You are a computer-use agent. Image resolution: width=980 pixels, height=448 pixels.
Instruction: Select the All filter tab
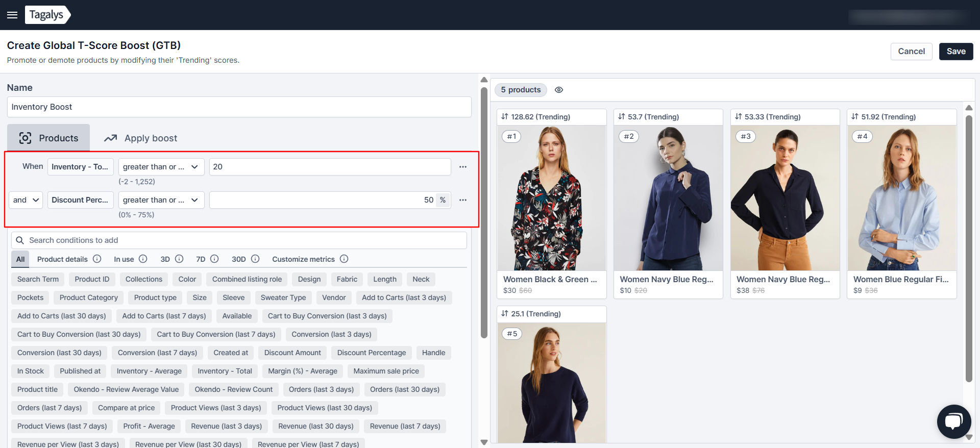(20, 259)
